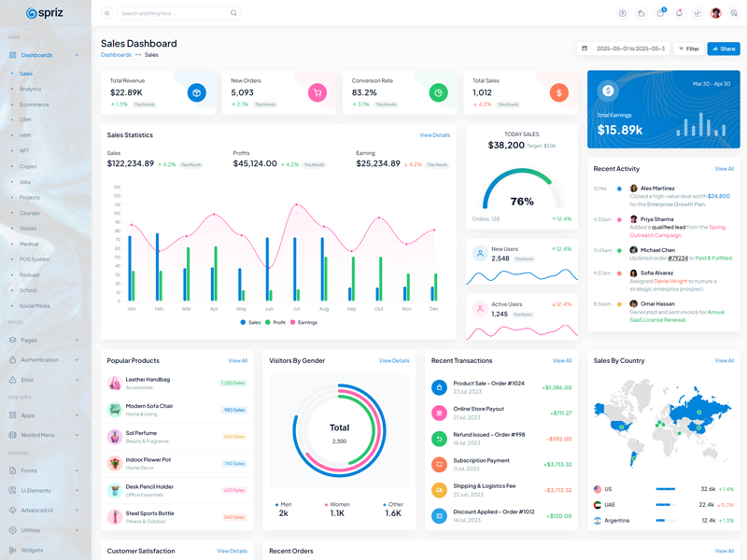
Task: Toggle the Sales series in chart legend
Action: coord(250,322)
